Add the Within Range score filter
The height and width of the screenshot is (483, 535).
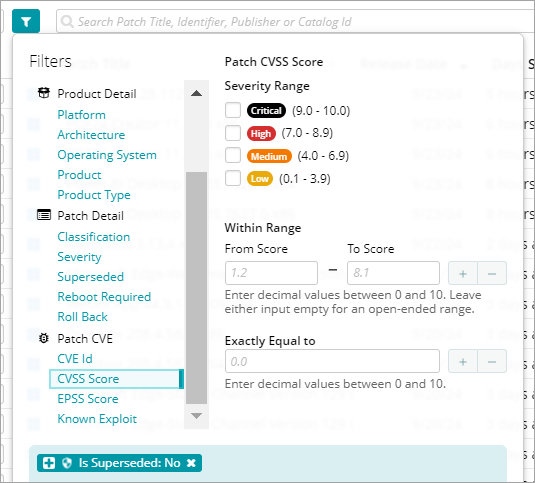[x=463, y=273]
